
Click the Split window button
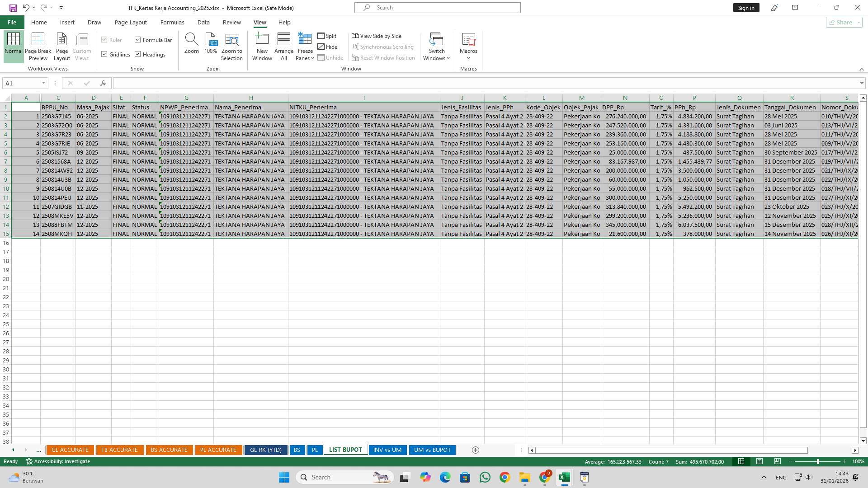coord(327,36)
